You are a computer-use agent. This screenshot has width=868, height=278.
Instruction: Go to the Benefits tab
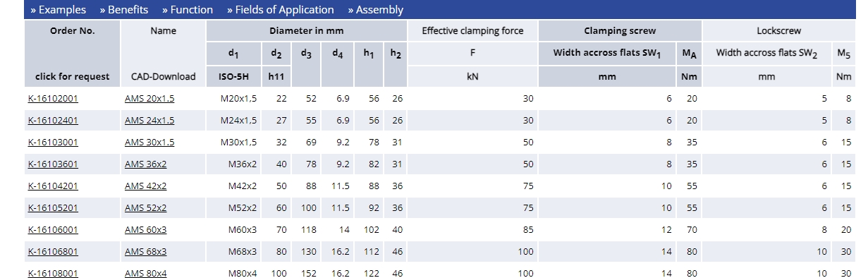[x=124, y=10]
